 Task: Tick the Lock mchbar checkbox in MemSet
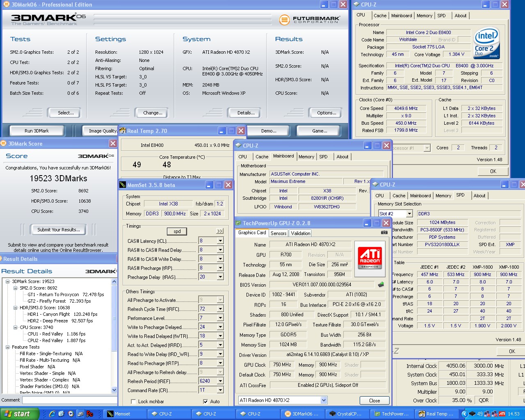click(x=133, y=402)
